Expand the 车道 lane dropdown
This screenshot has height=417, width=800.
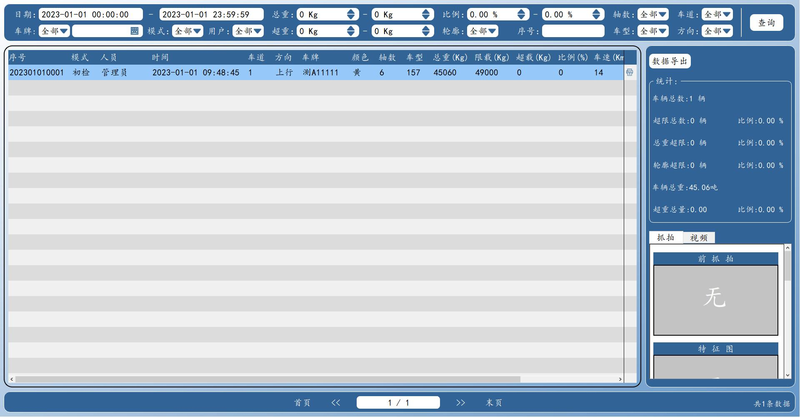coord(717,15)
